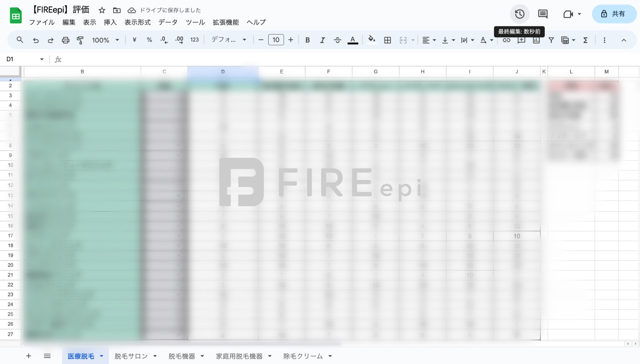Open the データ menu item
Screen dimensions: 640x364
(x=167, y=22)
